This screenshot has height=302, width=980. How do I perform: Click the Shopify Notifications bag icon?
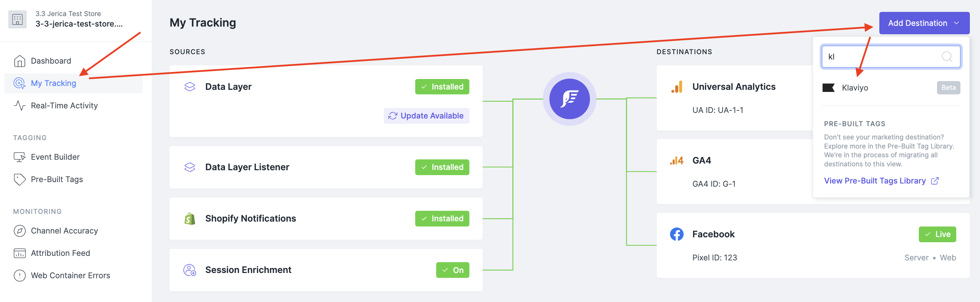coord(189,218)
